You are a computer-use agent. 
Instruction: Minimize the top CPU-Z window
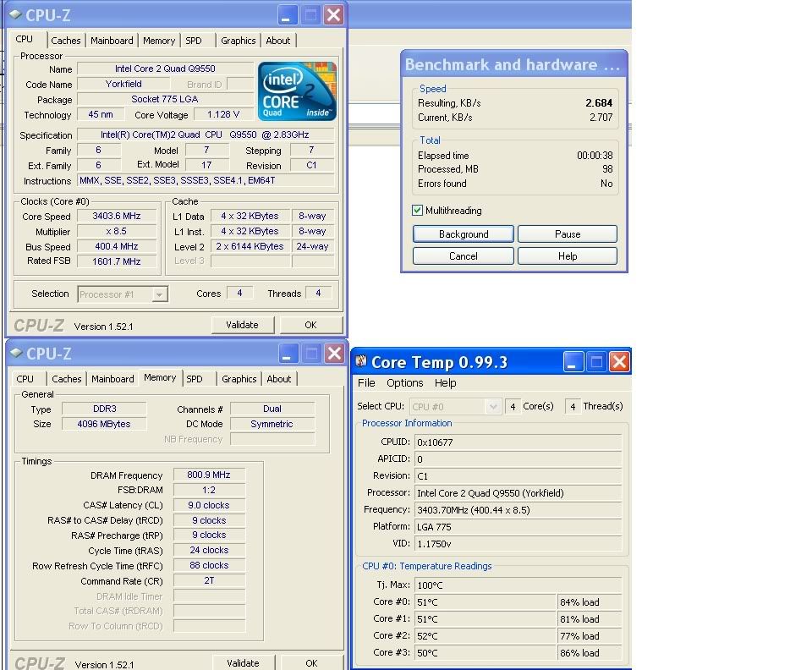coord(287,15)
